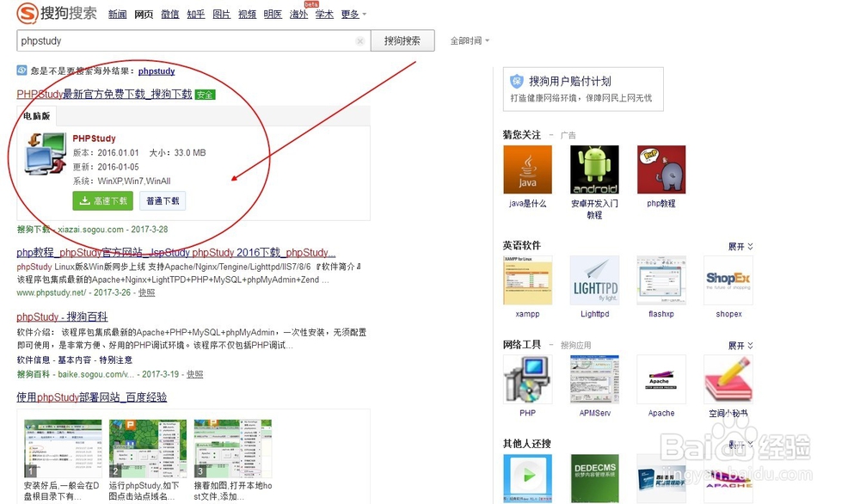Click the xiazai.sogou.com source text
860x504 pixels.
90,230
